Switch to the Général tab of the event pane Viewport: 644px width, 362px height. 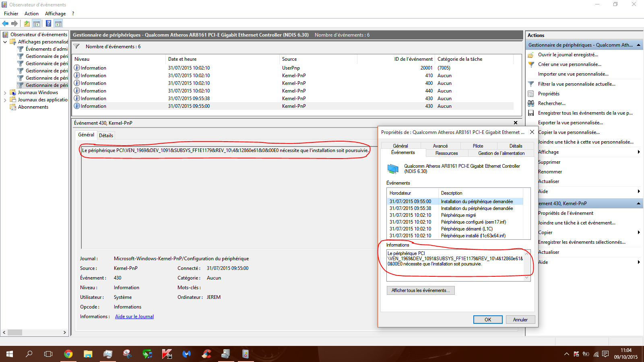point(86,135)
